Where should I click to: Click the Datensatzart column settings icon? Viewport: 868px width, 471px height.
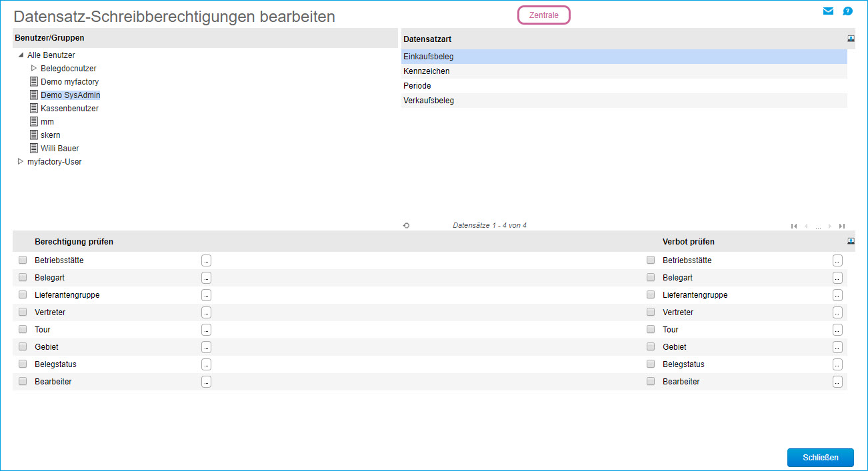point(851,39)
